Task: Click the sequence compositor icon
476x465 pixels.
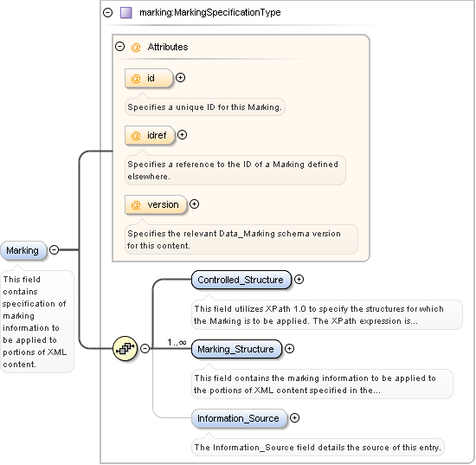Action: tap(125, 348)
